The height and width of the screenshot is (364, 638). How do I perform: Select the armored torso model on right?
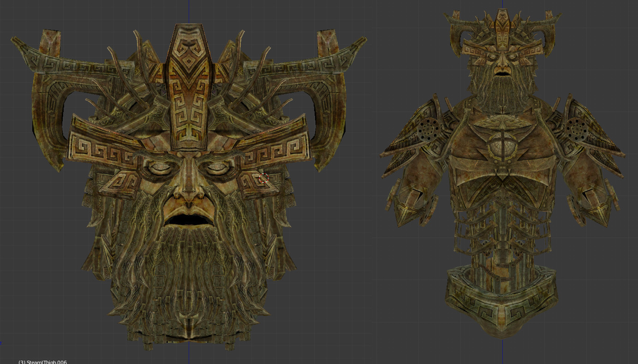pos(502,173)
